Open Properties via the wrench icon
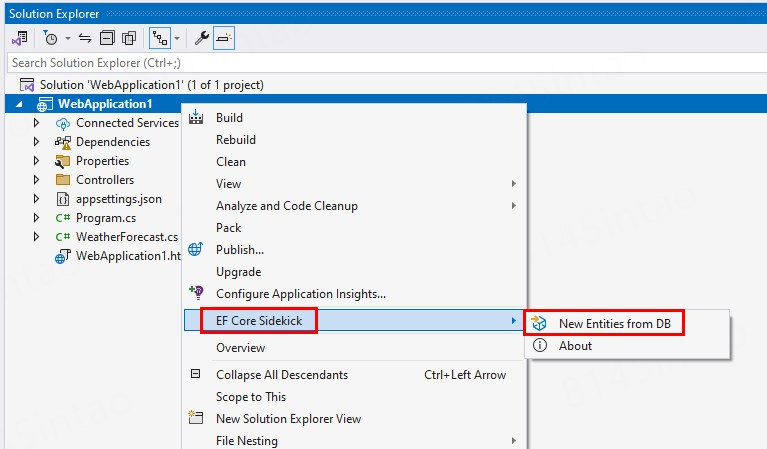Screen dimensions: 767x449 click(x=201, y=38)
